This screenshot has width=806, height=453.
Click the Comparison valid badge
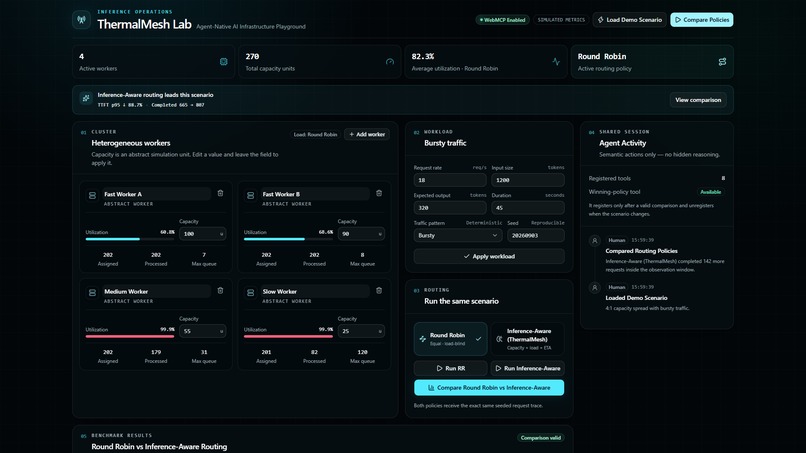click(x=540, y=438)
